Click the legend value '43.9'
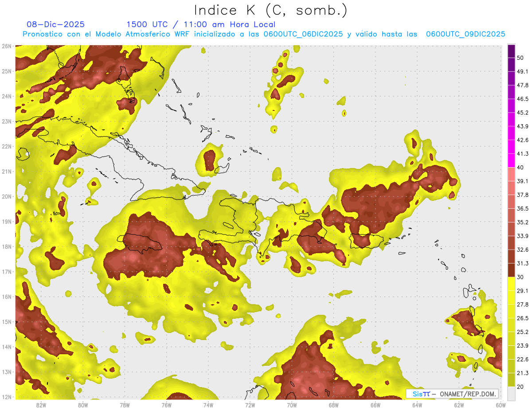Viewport: 532px width, 411px height. tap(523, 126)
